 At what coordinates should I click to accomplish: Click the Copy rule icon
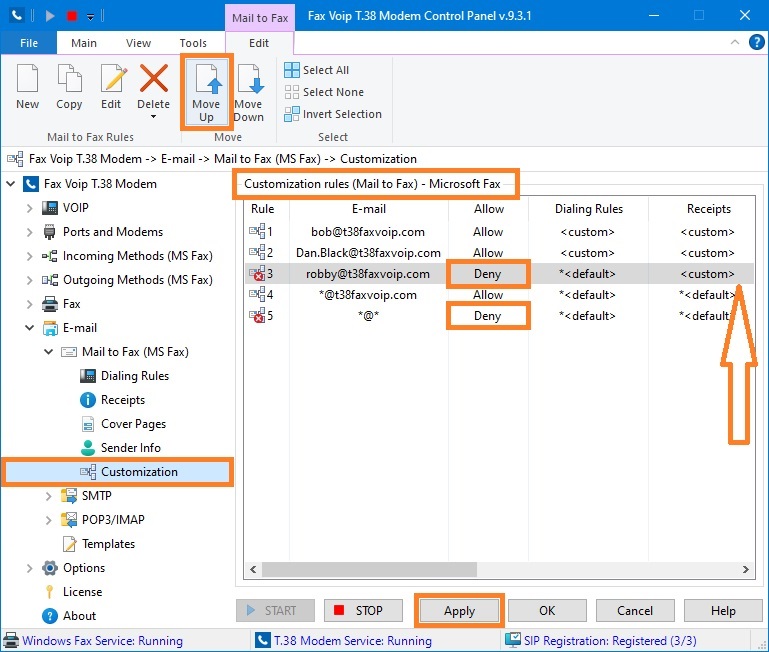(69, 78)
